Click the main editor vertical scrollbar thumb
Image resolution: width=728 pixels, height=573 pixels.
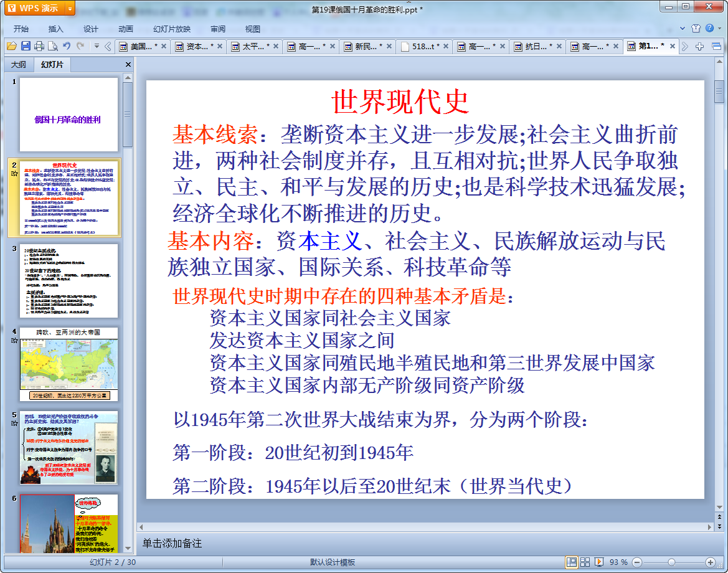[x=719, y=91]
